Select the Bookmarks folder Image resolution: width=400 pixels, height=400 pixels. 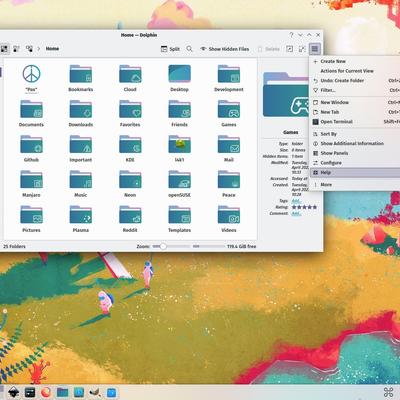pos(81,78)
